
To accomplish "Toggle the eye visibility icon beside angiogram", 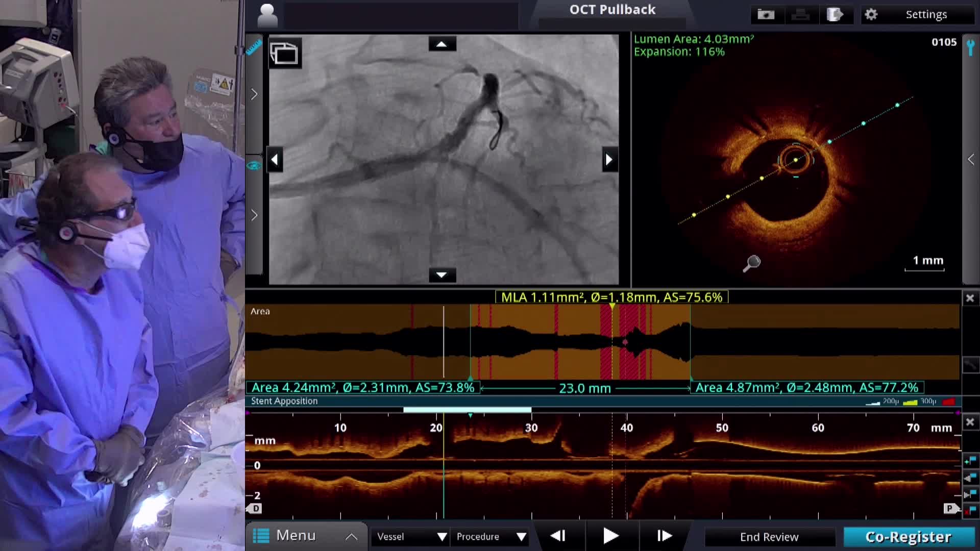I will (x=254, y=166).
